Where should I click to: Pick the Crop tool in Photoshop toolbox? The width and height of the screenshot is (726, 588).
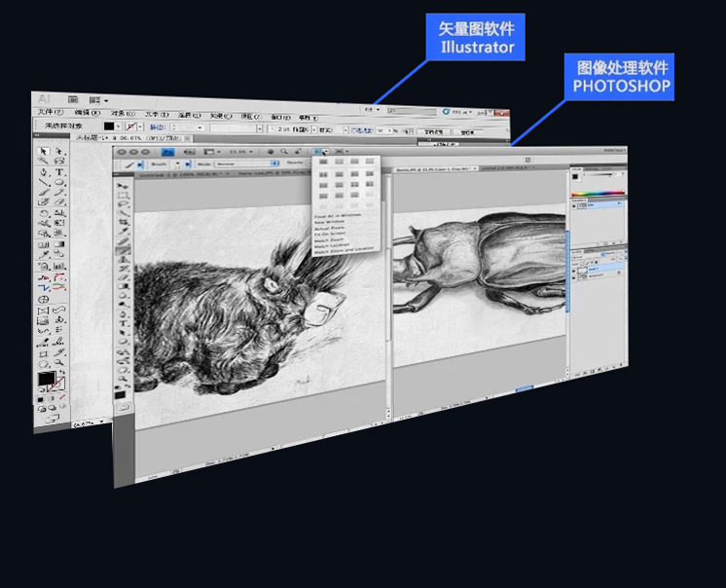point(124,222)
